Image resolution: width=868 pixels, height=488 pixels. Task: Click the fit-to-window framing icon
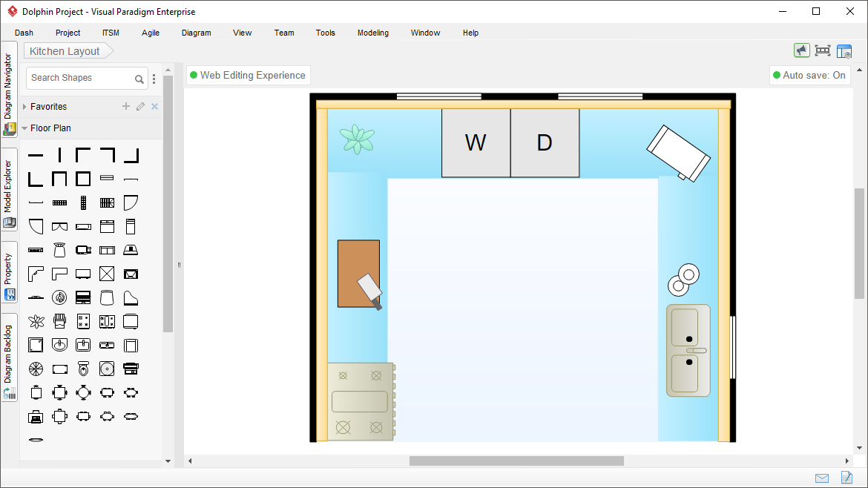pyautogui.click(x=822, y=50)
